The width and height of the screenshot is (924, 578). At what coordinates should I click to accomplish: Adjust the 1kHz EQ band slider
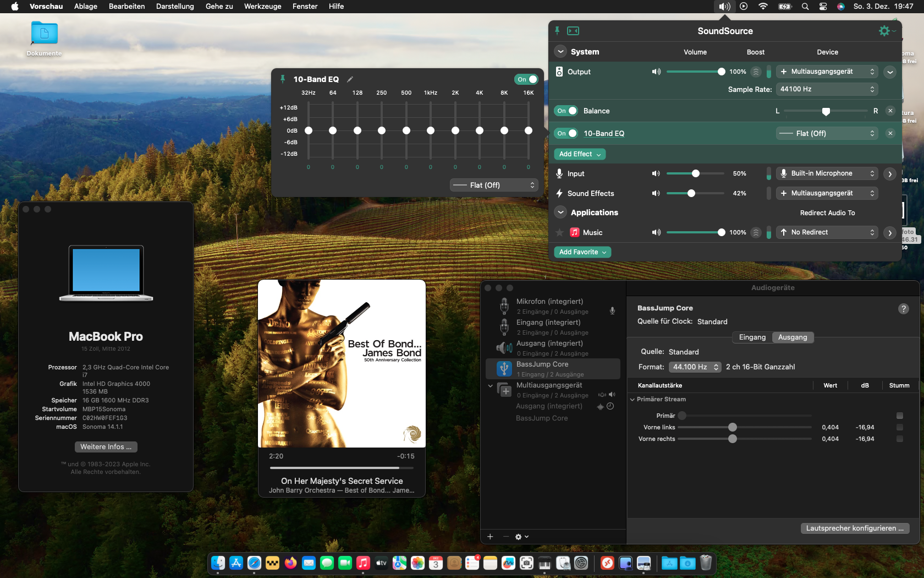431,130
